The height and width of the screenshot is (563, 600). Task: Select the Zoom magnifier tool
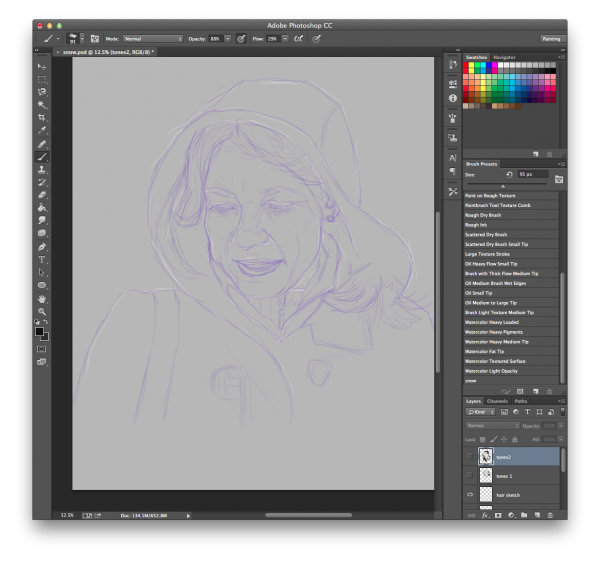[x=42, y=310]
